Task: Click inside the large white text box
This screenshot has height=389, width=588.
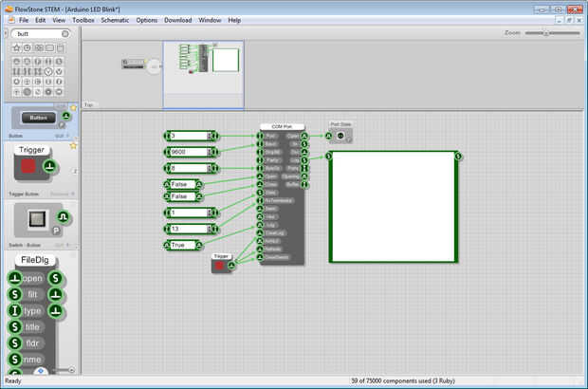Action: [394, 207]
